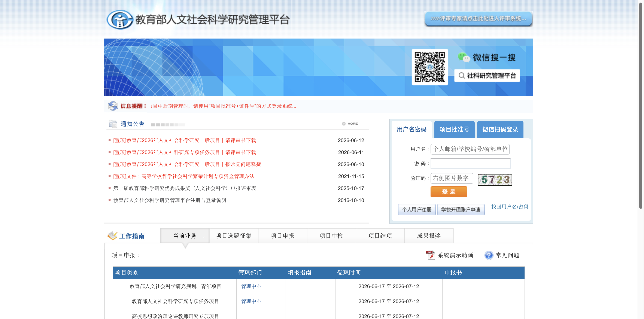The image size is (644, 319).
Task: Open 平台注册与登录说明 announcement
Action: pyautogui.click(x=170, y=201)
